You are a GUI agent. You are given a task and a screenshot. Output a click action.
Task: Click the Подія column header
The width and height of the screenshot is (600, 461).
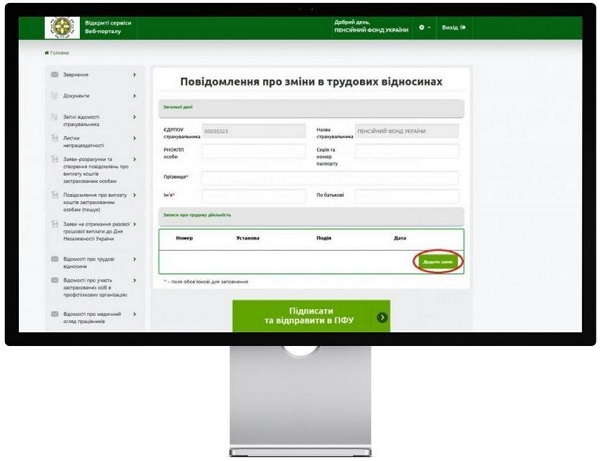(324, 238)
